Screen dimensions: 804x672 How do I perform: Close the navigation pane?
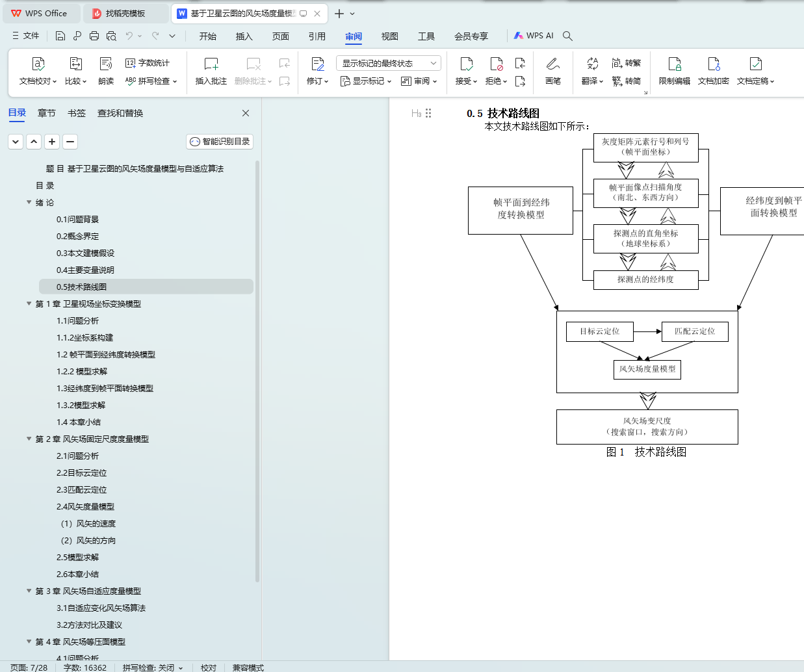(x=246, y=113)
